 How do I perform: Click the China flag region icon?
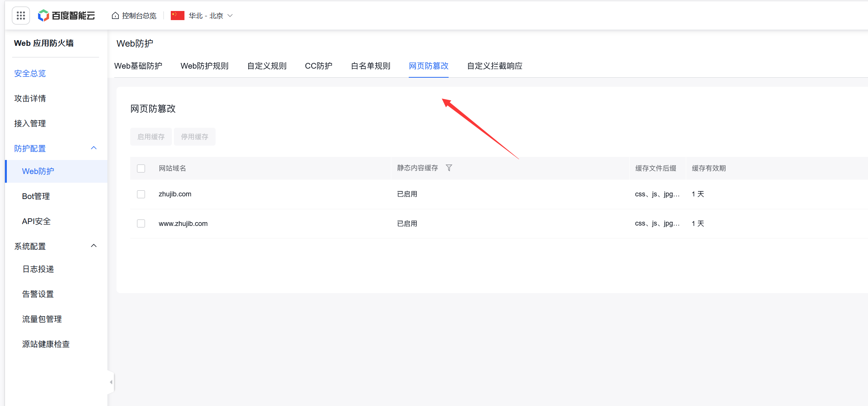[177, 16]
